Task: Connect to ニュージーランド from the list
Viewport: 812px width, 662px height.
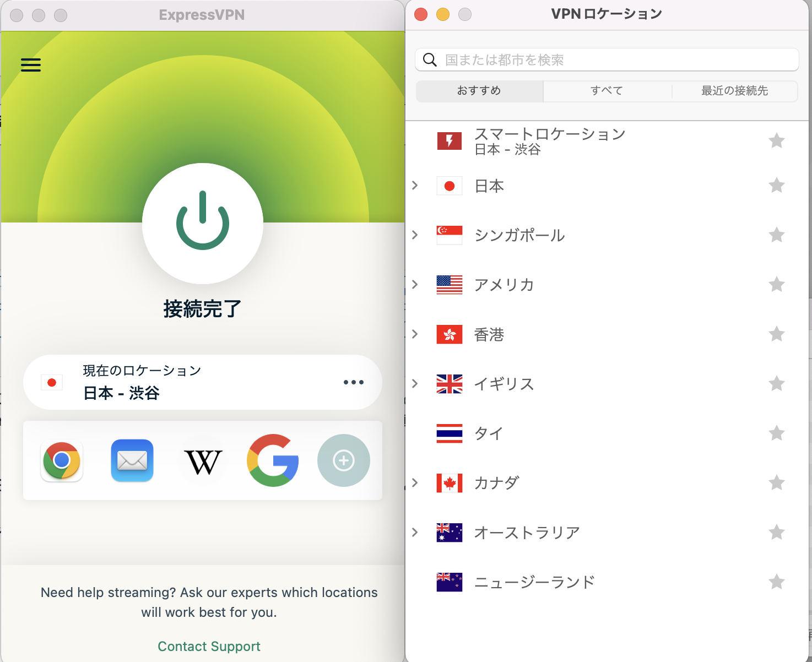Action: [x=535, y=582]
